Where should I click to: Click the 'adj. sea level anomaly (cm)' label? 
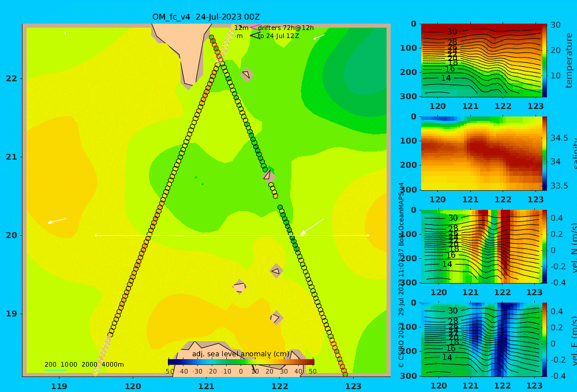[241, 354]
